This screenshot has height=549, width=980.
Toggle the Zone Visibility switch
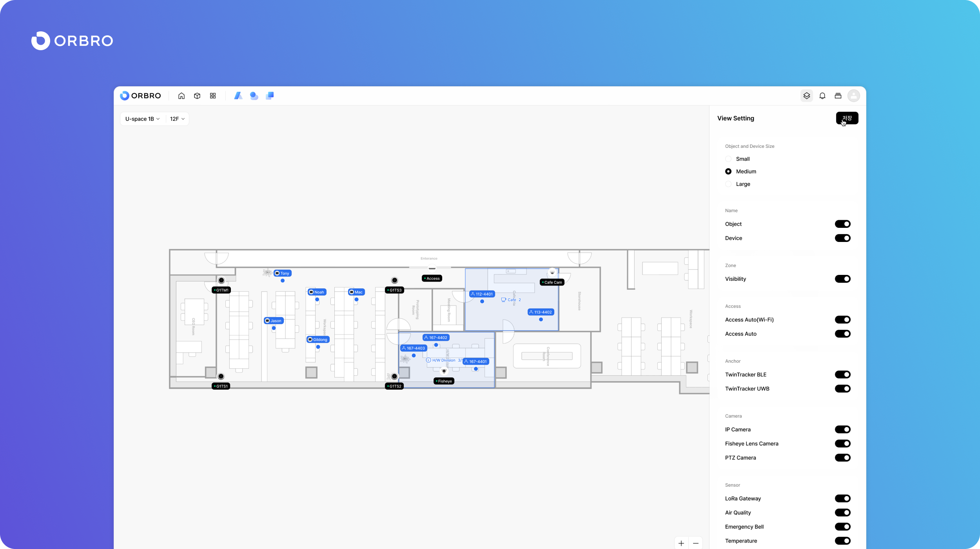[x=842, y=279]
